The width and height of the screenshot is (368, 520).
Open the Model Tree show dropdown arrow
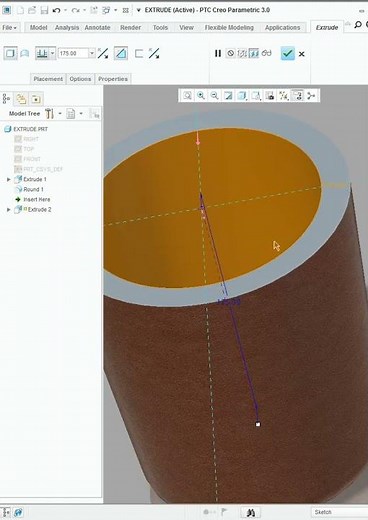pyautogui.click(x=81, y=114)
